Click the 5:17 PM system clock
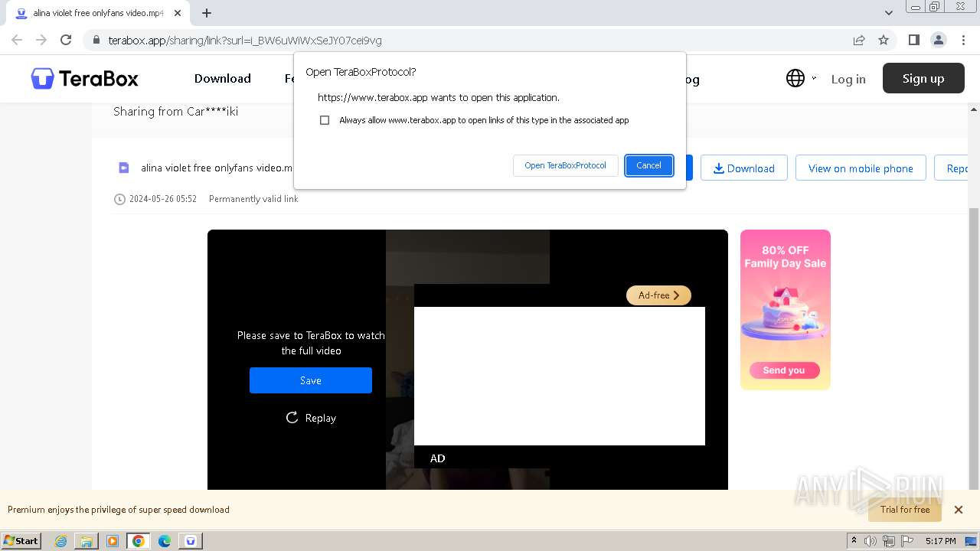This screenshot has height=551, width=980. (x=940, y=541)
